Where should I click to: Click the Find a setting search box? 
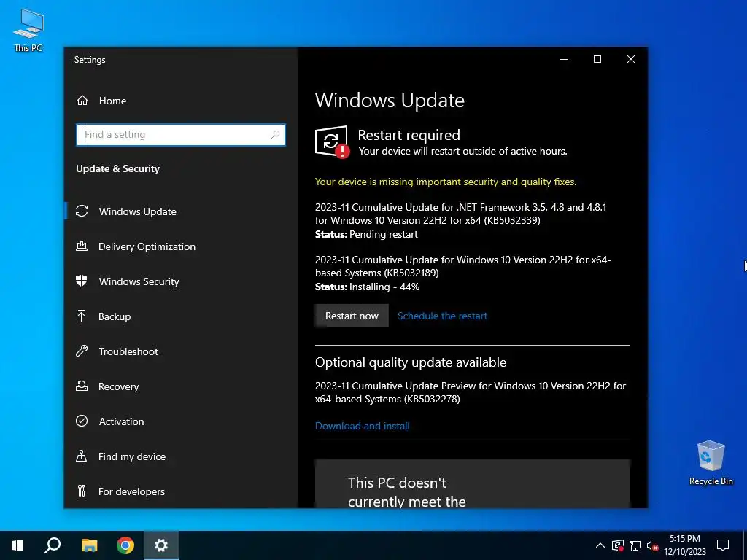(181, 135)
